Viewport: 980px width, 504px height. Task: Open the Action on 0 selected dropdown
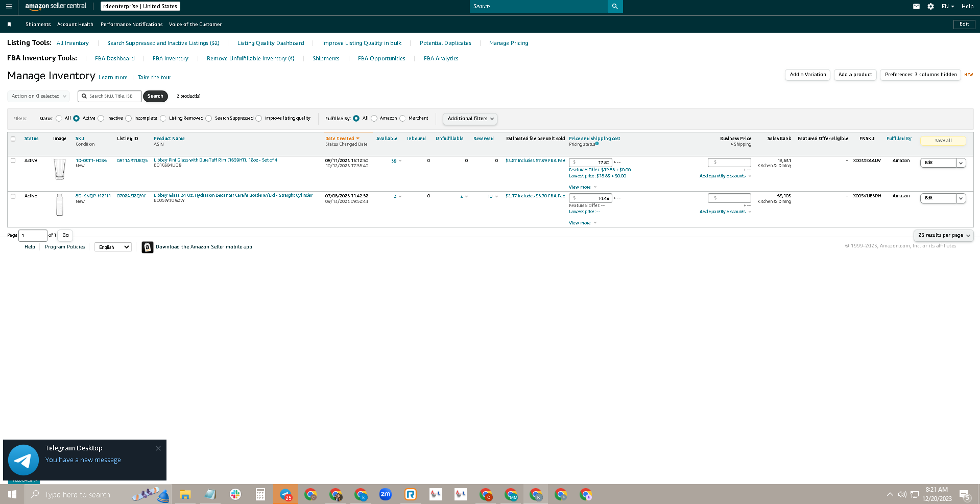click(38, 96)
